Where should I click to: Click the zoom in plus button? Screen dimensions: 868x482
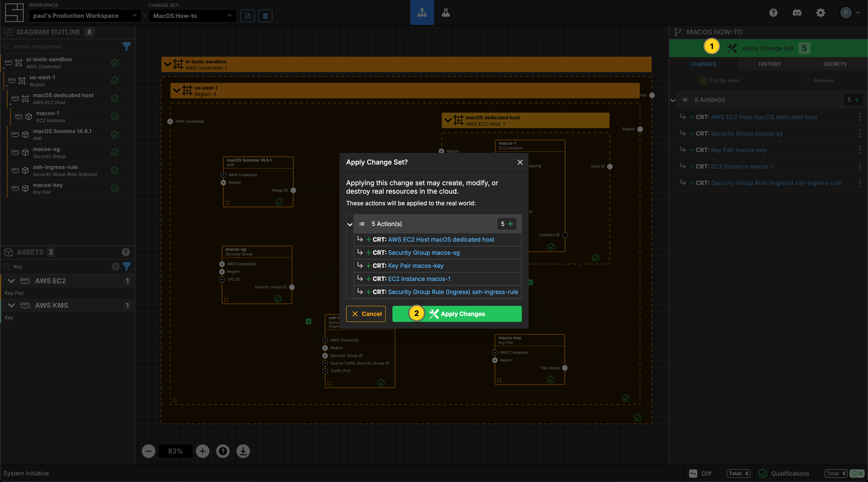(202, 451)
